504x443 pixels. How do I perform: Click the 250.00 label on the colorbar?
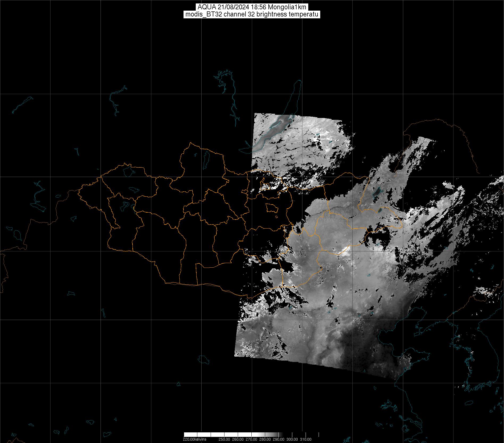point(224,439)
